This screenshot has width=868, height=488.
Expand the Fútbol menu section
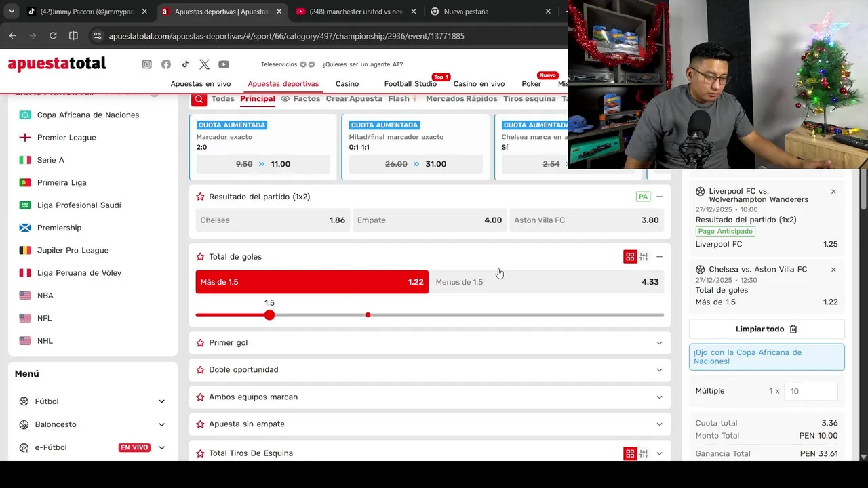pos(161,401)
